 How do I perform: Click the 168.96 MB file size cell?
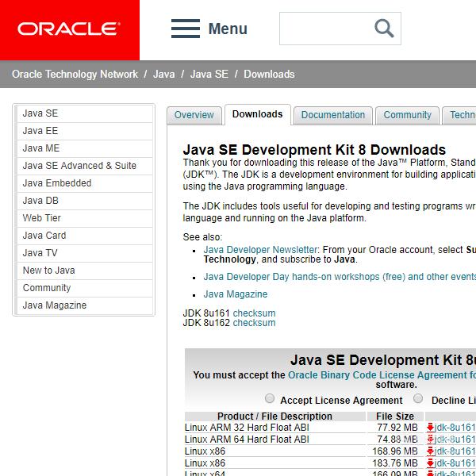[x=395, y=451]
